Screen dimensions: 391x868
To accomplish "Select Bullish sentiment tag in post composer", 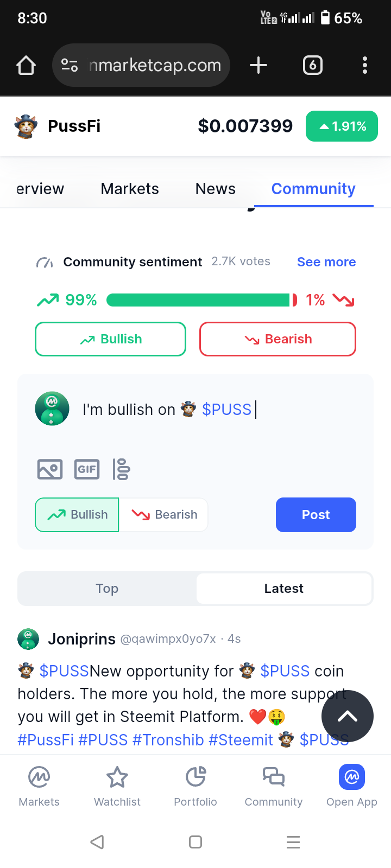I will click(77, 515).
